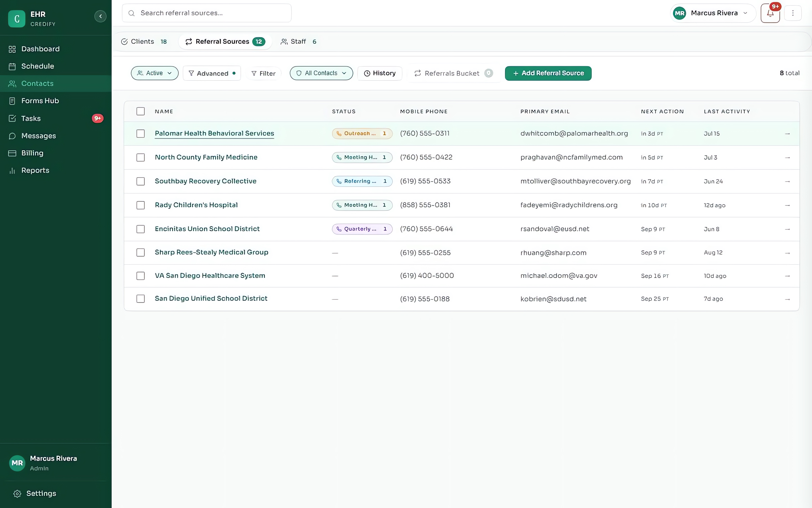The width and height of the screenshot is (812, 508).
Task: Click the Credify EHR logo icon
Action: (x=17, y=18)
